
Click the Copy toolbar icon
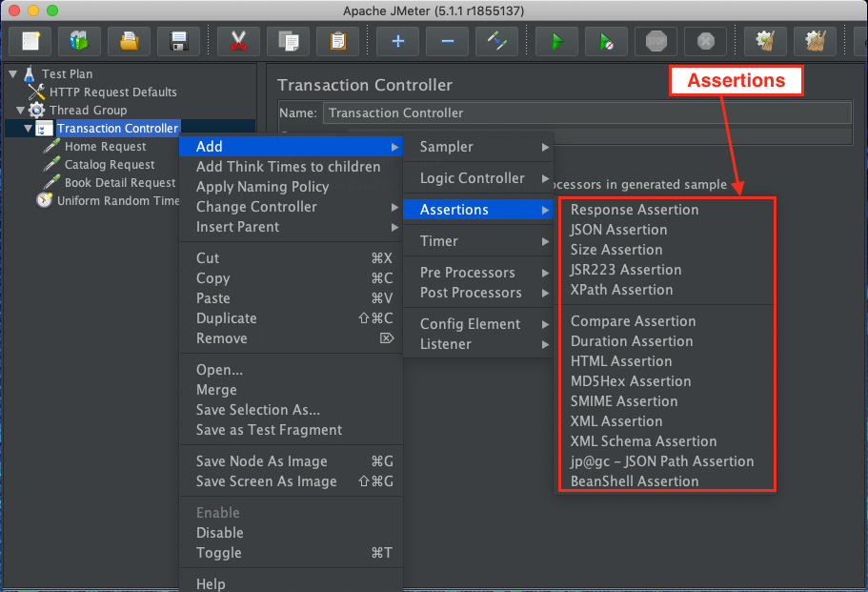point(288,41)
